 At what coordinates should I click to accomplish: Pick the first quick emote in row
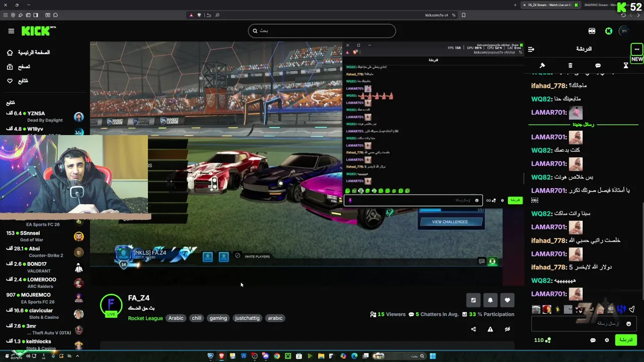[x=536, y=310]
